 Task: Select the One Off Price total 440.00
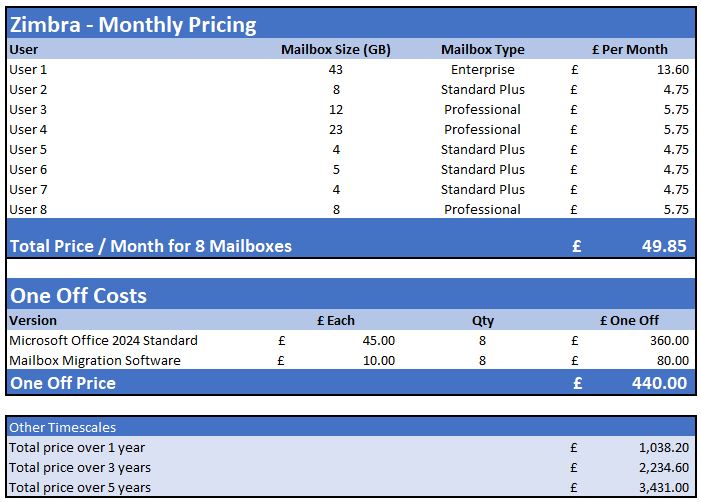point(659,383)
